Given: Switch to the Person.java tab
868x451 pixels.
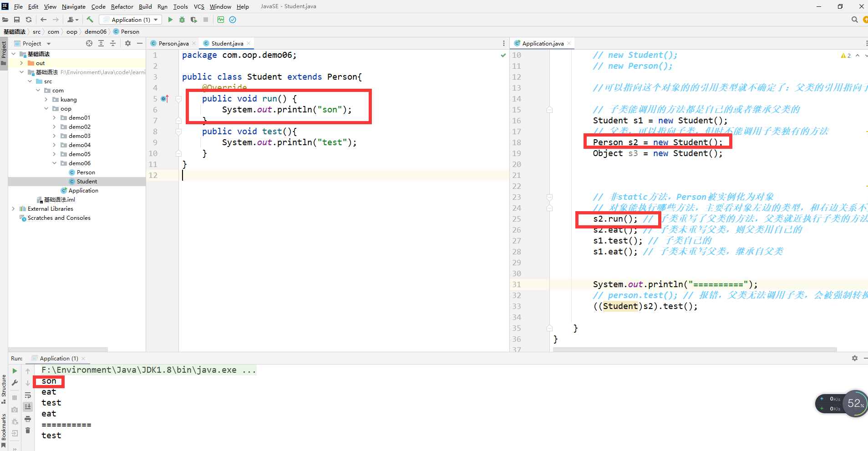Looking at the screenshot, I should click(173, 43).
